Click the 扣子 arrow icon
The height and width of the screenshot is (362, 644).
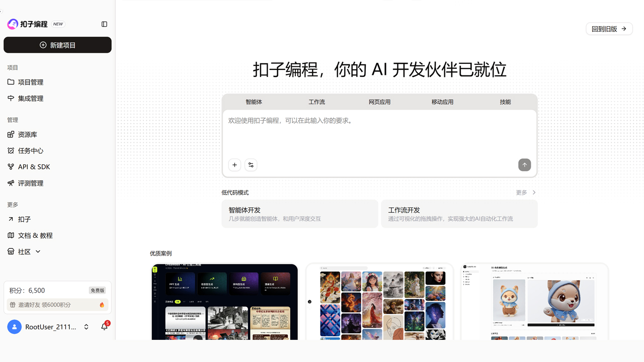pos(11,219)
